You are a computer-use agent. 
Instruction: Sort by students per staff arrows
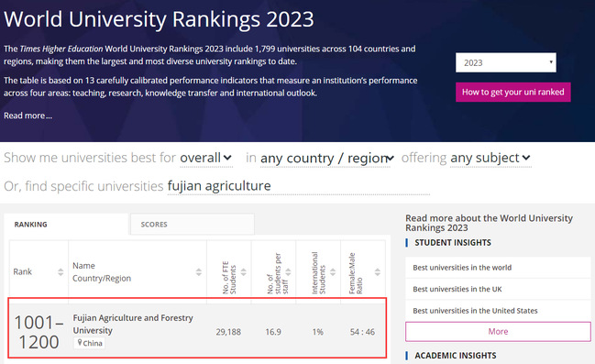click(x=288, y=271)
